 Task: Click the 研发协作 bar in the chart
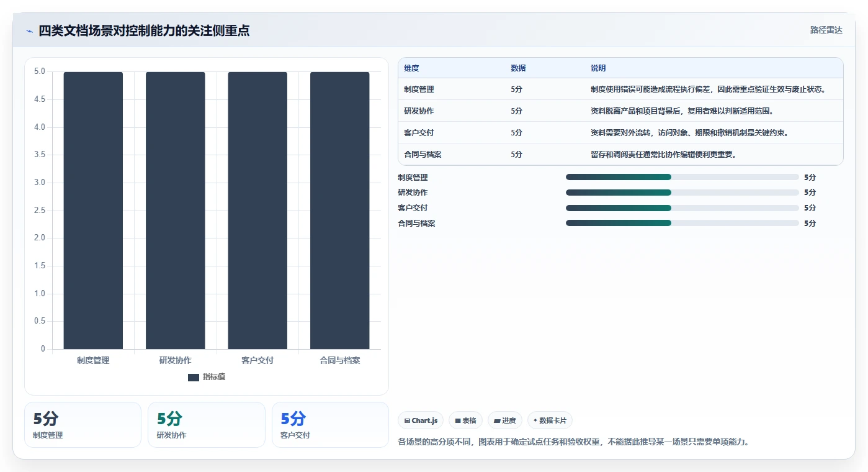point(176,211)
